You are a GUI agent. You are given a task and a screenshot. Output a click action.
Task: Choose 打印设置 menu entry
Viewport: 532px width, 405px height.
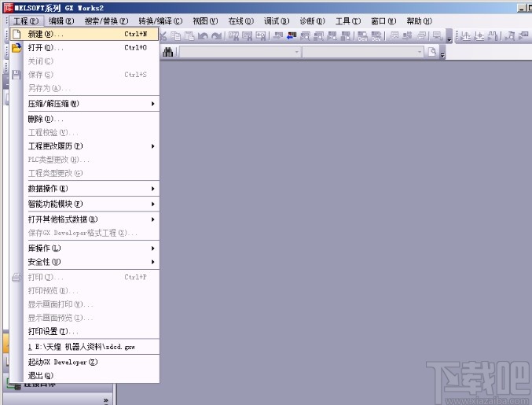click(91, 331)
